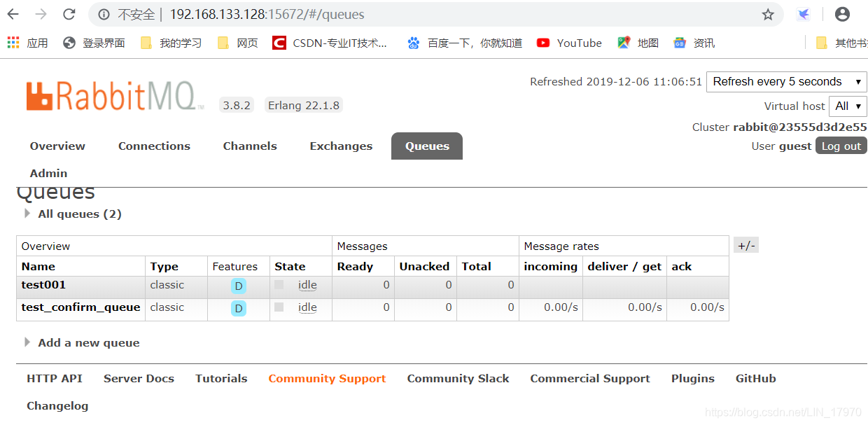868x425 pixels.
Task: Switch to the Admin tab
Action: (x=48, y=173)
